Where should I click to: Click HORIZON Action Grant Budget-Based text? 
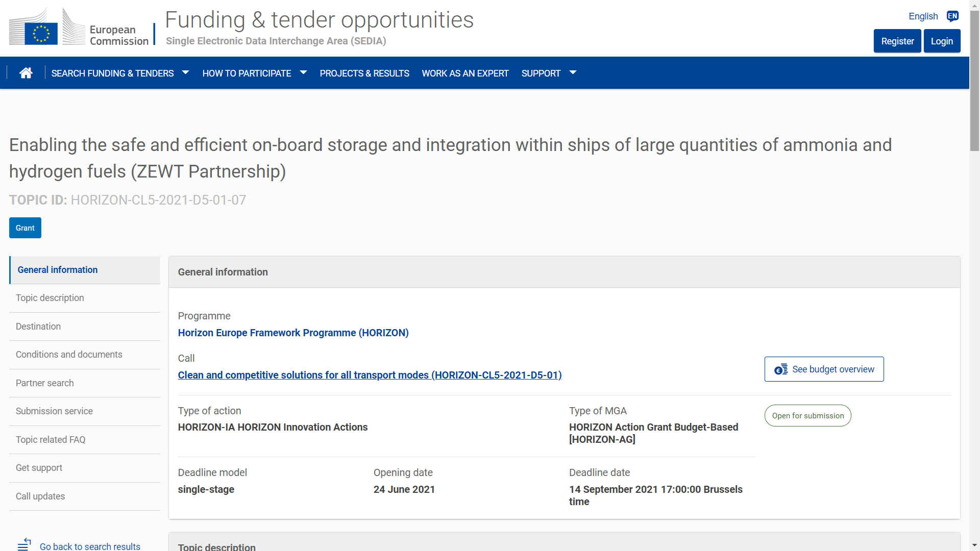tap(653, 433)
